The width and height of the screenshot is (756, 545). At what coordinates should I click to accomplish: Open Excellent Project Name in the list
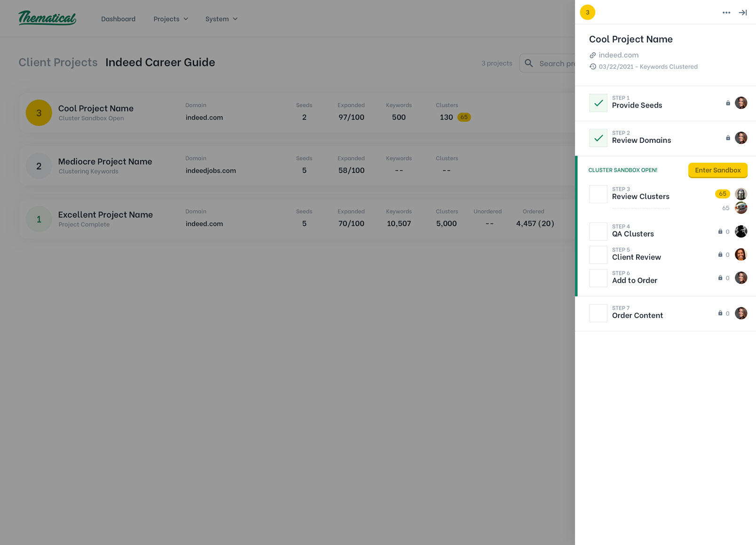pos(105,214)
